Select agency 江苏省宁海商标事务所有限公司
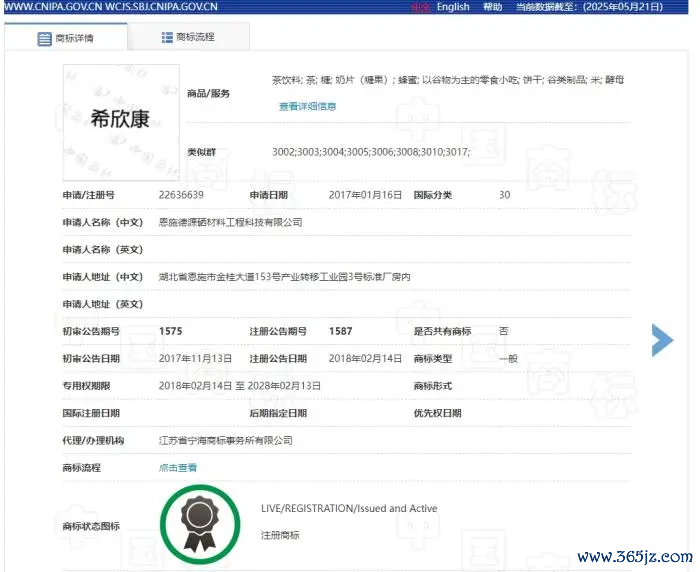 coord(226,440)
